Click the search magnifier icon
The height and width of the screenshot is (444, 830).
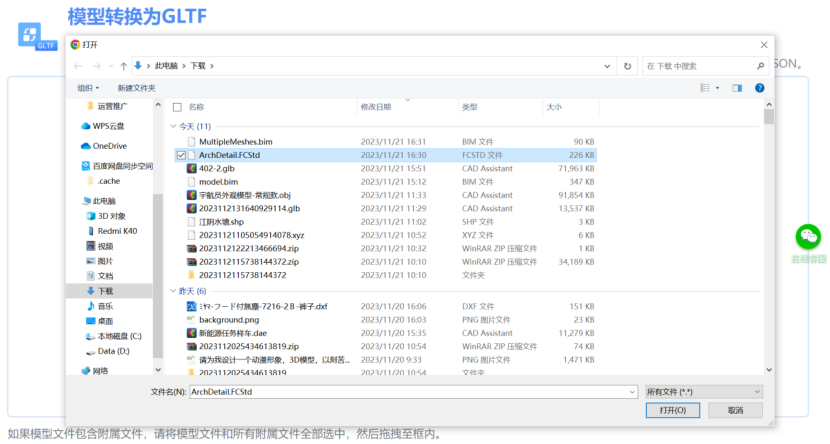pyautogui.click(x=760, y=66)
